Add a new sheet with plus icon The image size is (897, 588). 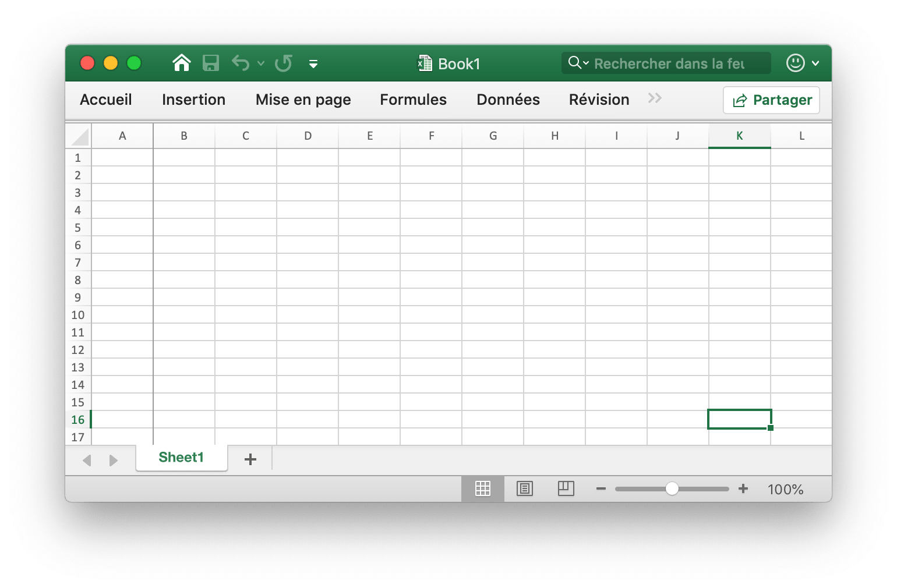coord(250,459)
